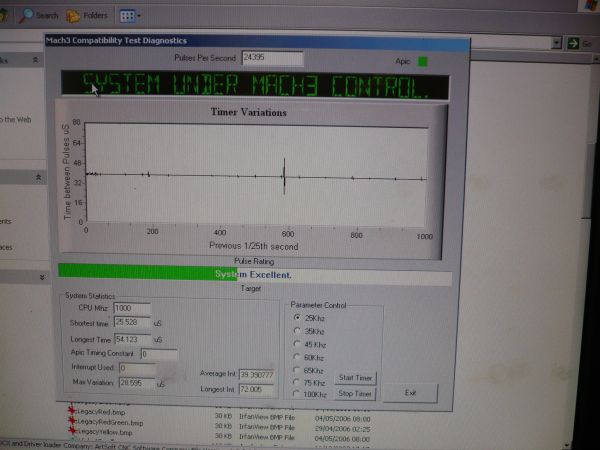Select the 100Khz radio button
Viewport: 600px width, 450px height.
pos(296,394)
